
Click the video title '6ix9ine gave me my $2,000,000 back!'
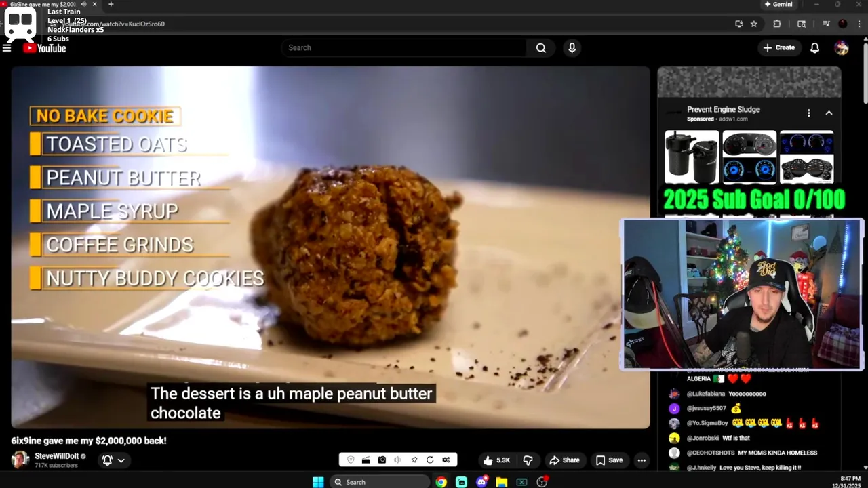click(89, 441)
